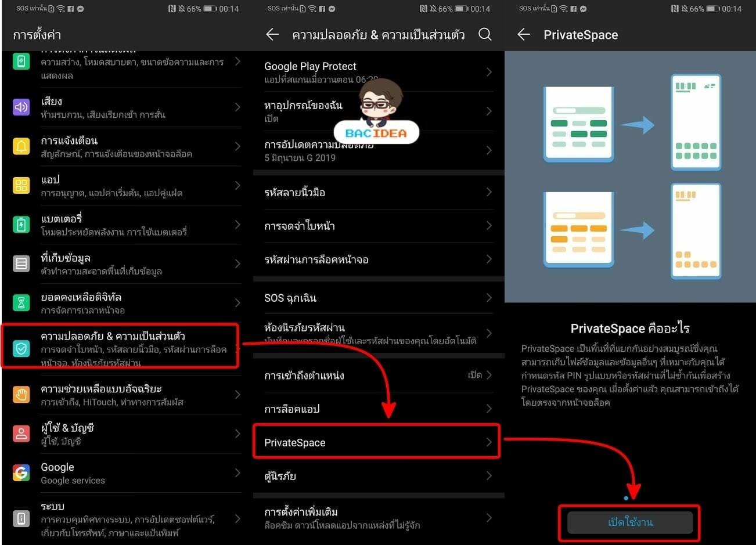756x545 pixels.
Task: Tap the Wi-Fi icon in Settings status bar
Action: (x=61, y=9)
